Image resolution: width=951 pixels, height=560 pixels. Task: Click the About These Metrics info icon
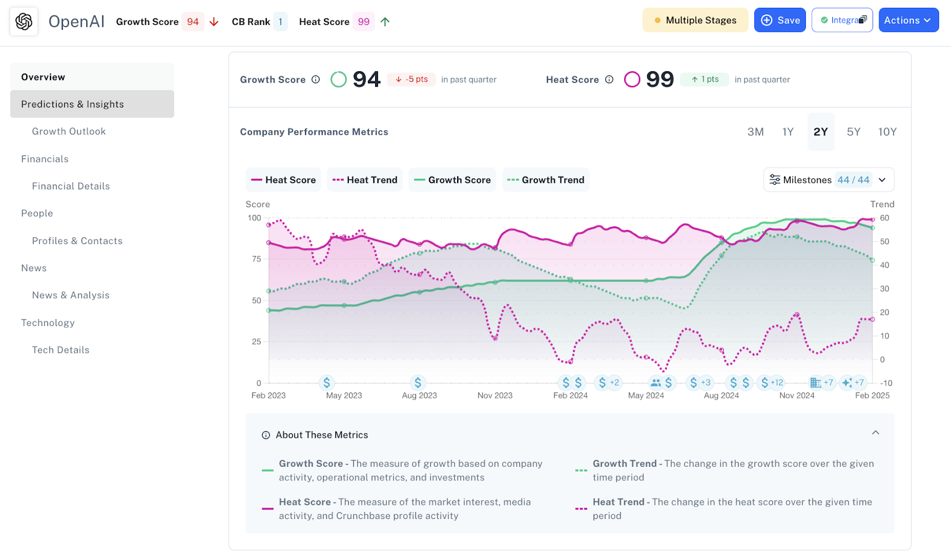coord(266,435)
